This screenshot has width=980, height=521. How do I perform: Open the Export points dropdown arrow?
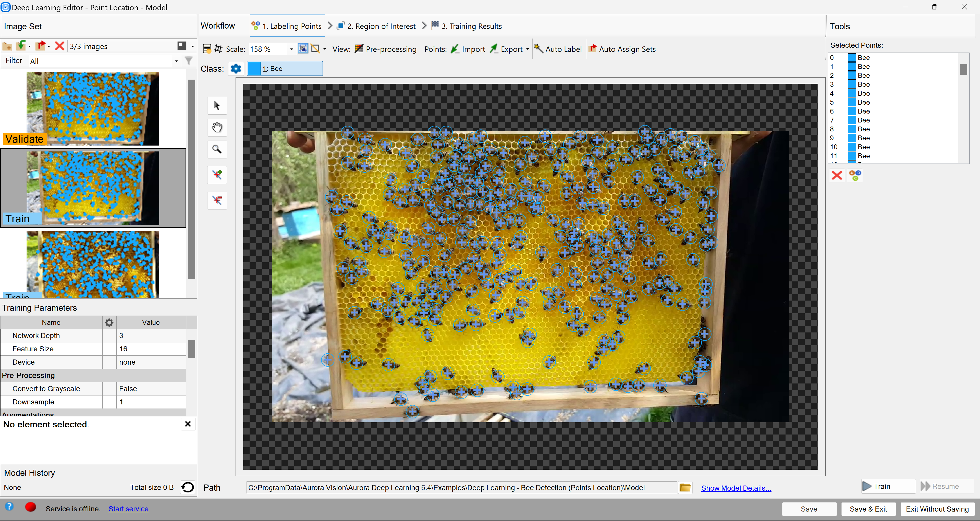coord(527,49)
